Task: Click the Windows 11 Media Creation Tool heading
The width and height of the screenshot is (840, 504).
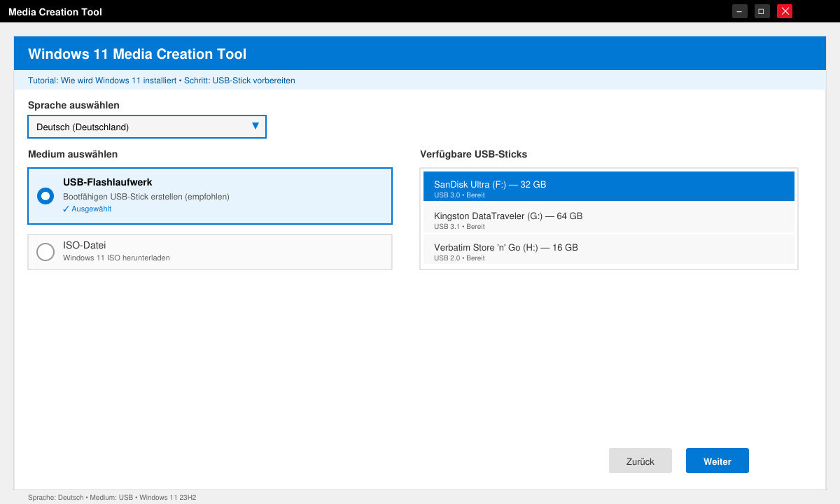Action: tap(137, 54)
